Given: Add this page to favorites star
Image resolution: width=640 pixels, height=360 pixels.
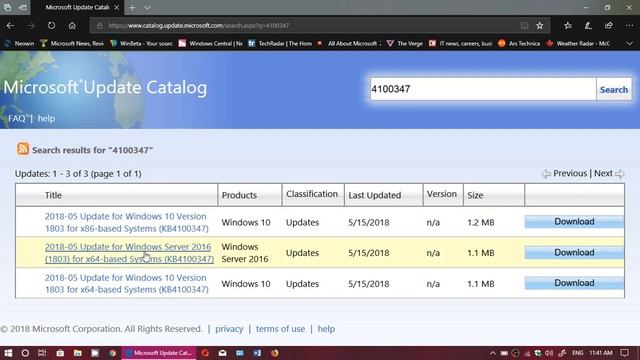Looking at the screenshot, I should [x=540, y=25].
